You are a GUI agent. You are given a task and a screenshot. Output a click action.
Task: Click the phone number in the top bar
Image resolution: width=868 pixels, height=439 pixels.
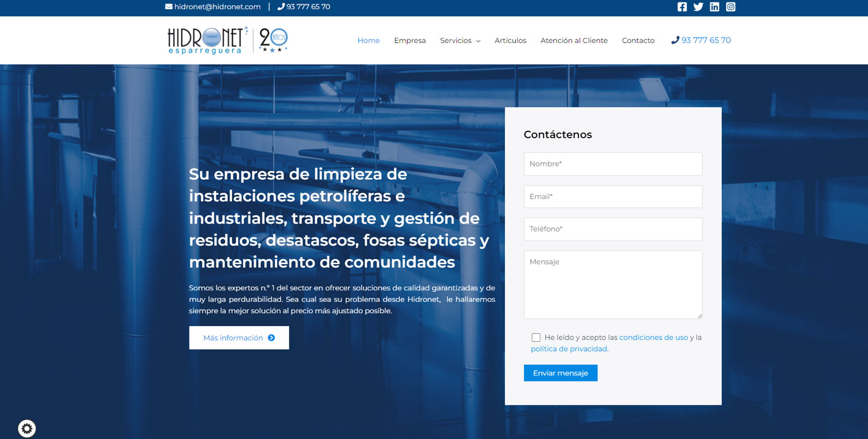click(304, 7)
